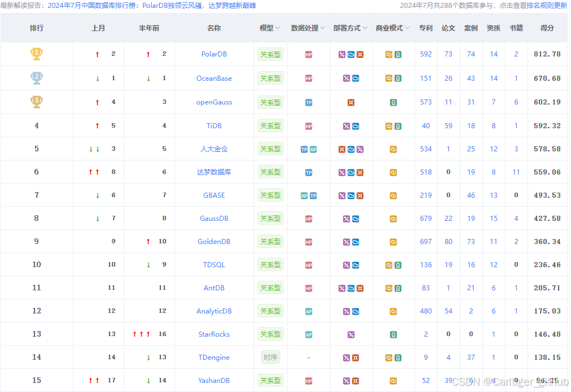Click the patent count 697 for GoldenDB
This screenshot has height=392, width=571.
pyautogui.click(x=426, y=242)
